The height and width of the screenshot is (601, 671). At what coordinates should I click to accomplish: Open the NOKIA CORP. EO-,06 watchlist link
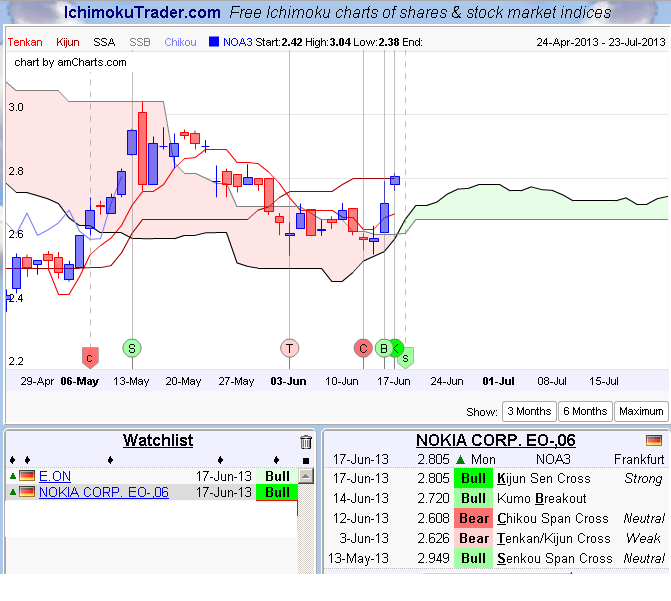click(104, 492)
